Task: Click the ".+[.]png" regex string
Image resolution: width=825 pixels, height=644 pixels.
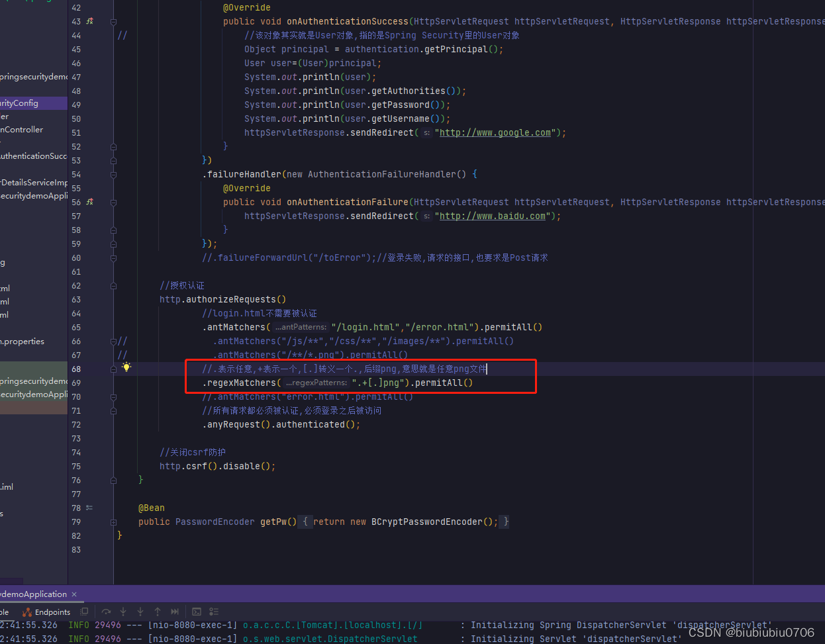Action: pyautogui.click(x=378, y=383)
